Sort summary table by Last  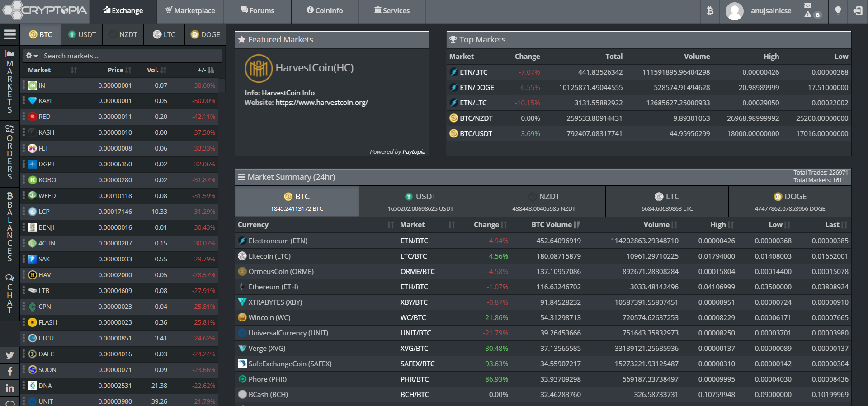click(x=836, y=225)
